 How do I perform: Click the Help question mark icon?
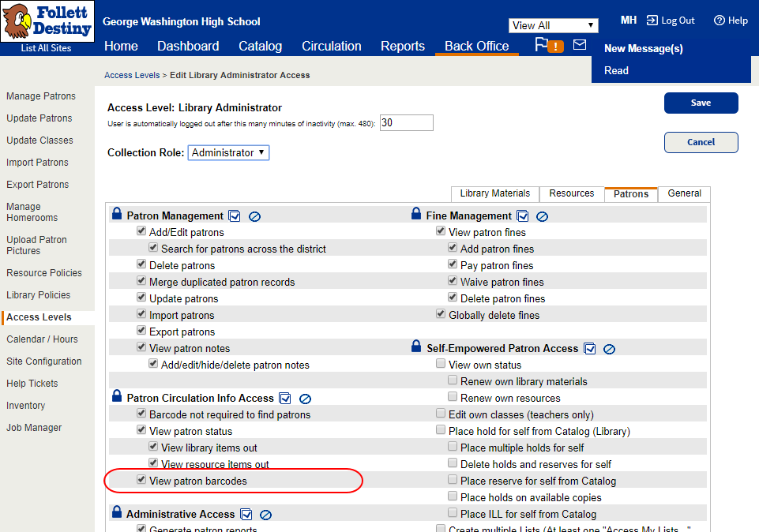tap(719, 21)
